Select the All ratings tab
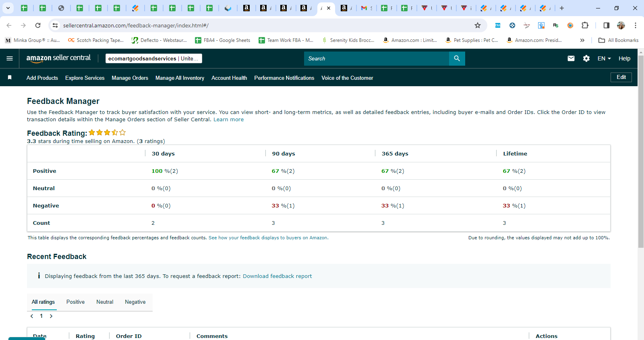The height and width of the screenshot is (340, 644). [43, 302]
